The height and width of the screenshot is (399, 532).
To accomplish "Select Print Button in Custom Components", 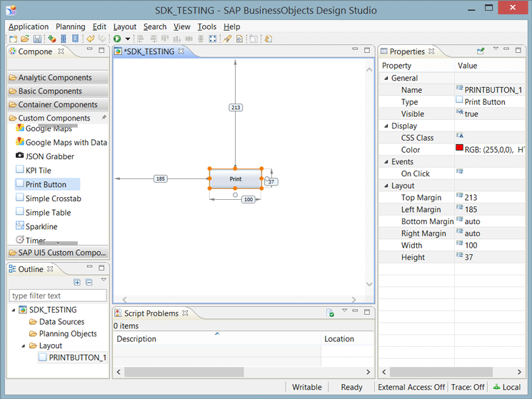I will pyautogui.click(x=48, y=184).
